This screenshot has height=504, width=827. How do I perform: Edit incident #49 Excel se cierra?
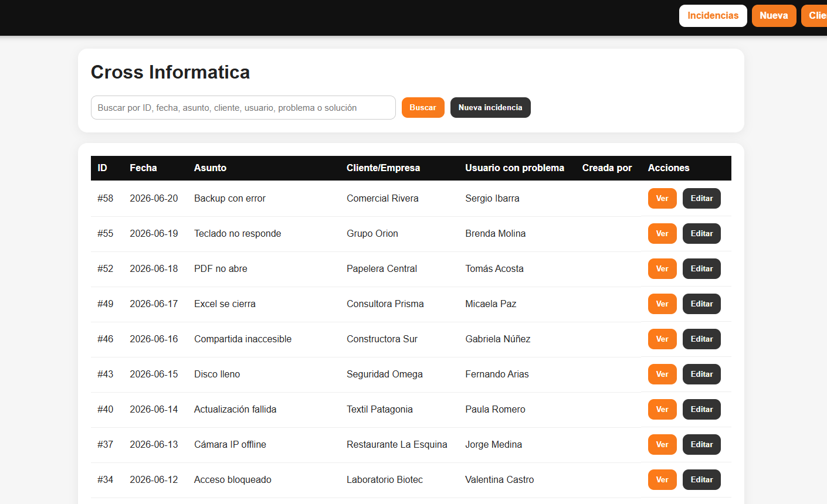[701, 304]
